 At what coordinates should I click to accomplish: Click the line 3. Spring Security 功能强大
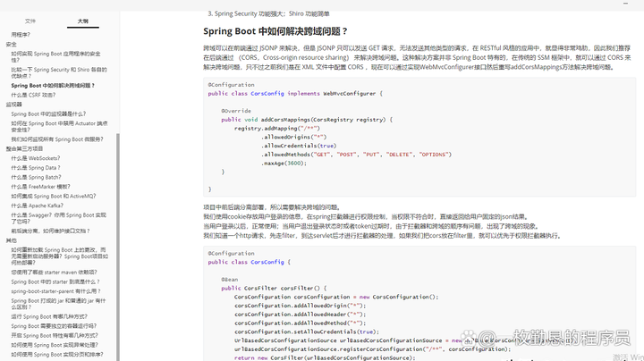click(x=268, y=13)
